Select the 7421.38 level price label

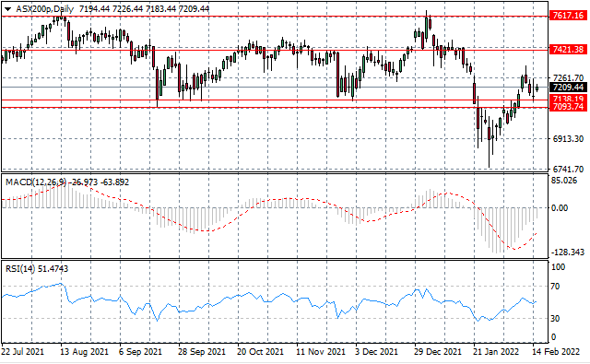point(568,49)
